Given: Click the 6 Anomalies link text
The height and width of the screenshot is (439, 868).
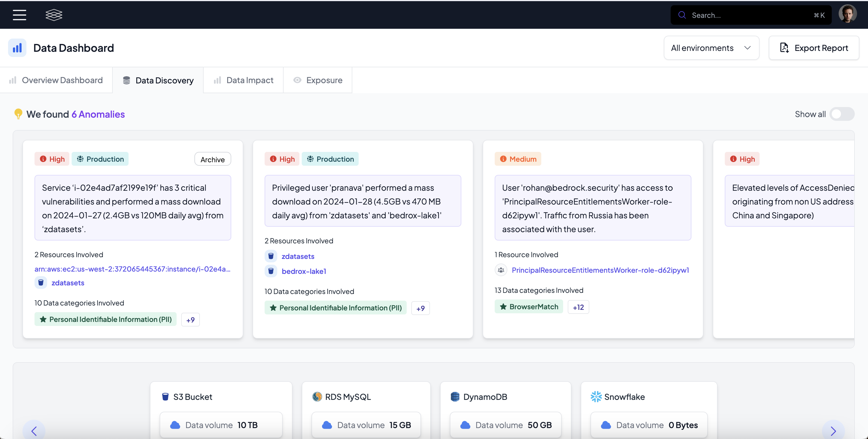Looking at the screenshot, I should pos(98,114).
